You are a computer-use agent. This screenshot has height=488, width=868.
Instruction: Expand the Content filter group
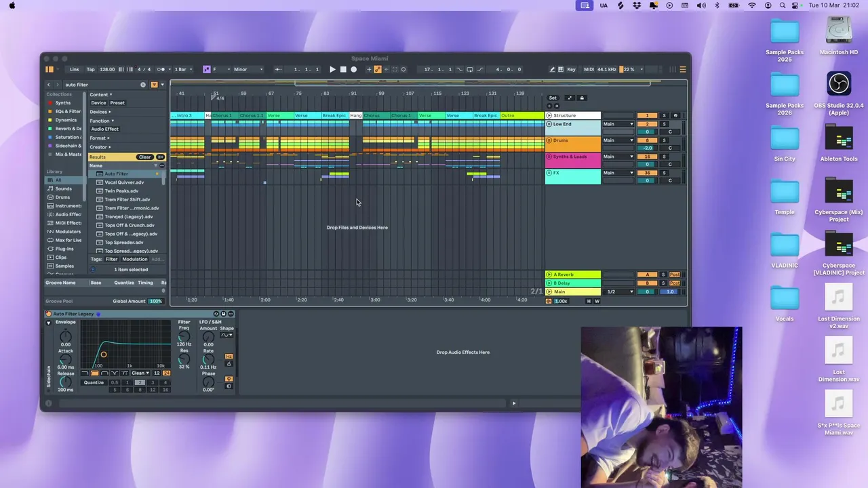pyautogui.click(x=101, y=94)
